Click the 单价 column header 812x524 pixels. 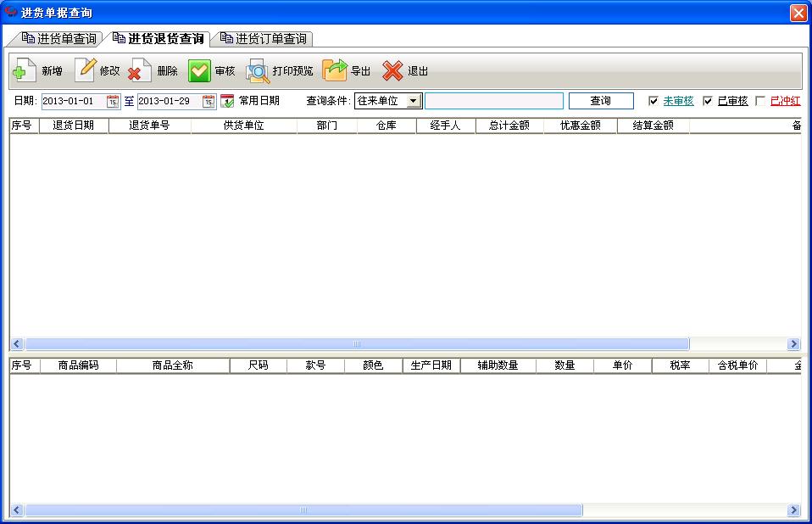coord(622,365)
